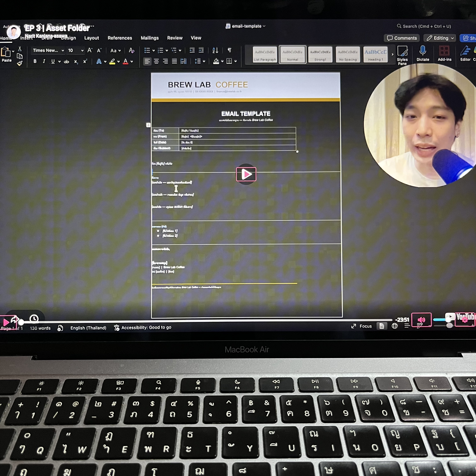476x476 pixels.
Task: Click the Decrease Indent icon
Action: (192, 50)
